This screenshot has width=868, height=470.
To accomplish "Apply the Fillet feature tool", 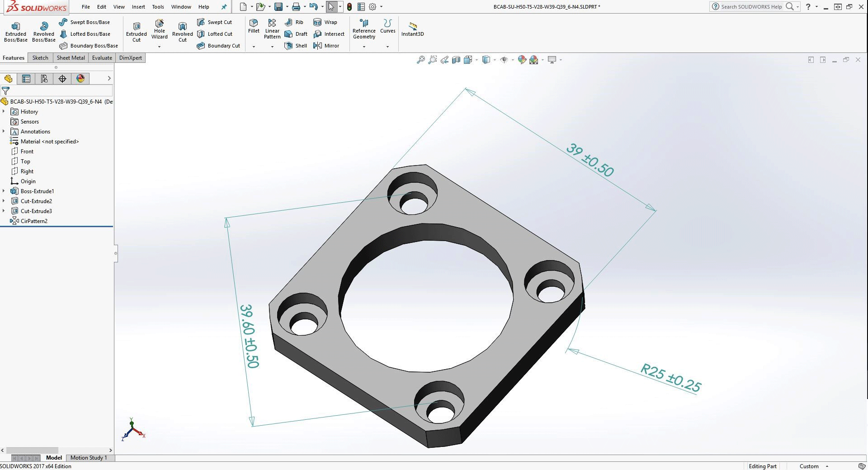I will point(254,26).
